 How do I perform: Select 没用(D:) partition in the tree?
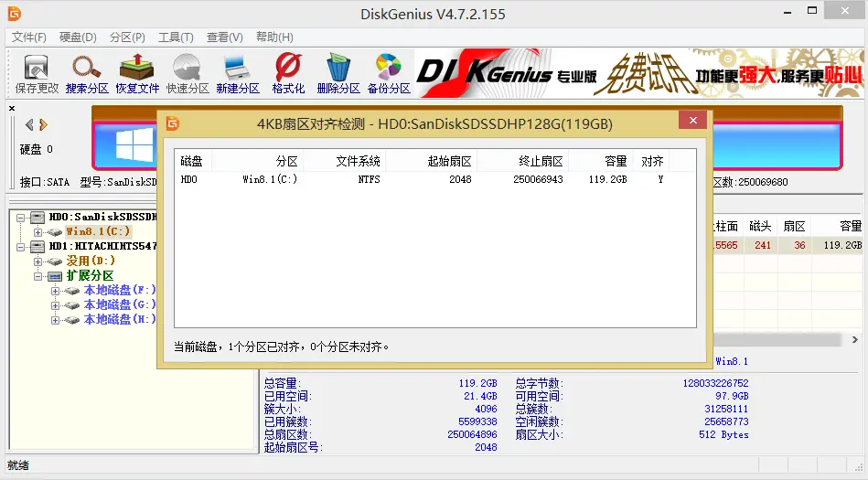tap(91, 261)
